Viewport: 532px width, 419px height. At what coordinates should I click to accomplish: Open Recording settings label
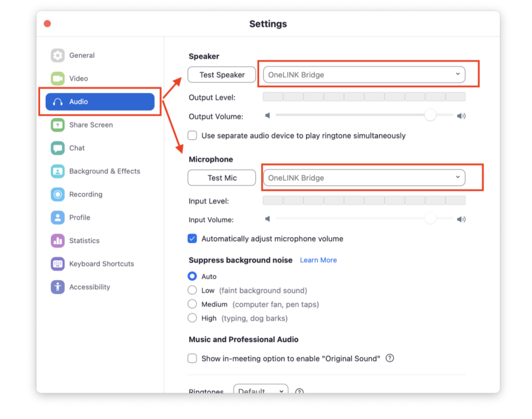[86, 194]
